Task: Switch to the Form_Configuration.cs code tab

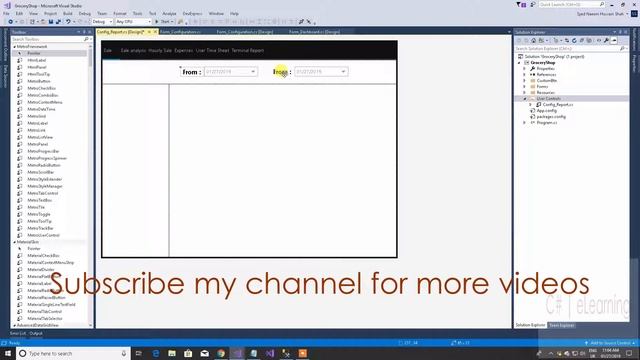Action: click(x=180, y=32)
